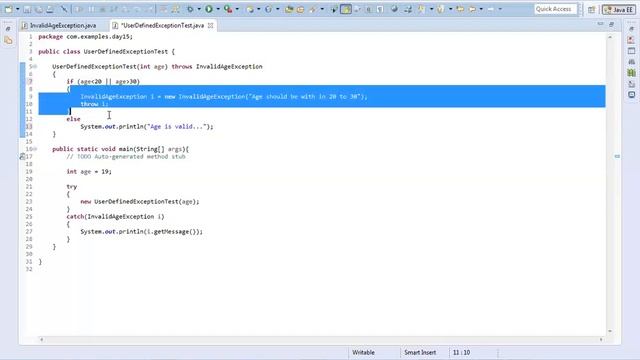The width and height of the screenshot is (640, 360).
Task: Click the horizontal scrollbar right arrow
Action: pos(601,339)
